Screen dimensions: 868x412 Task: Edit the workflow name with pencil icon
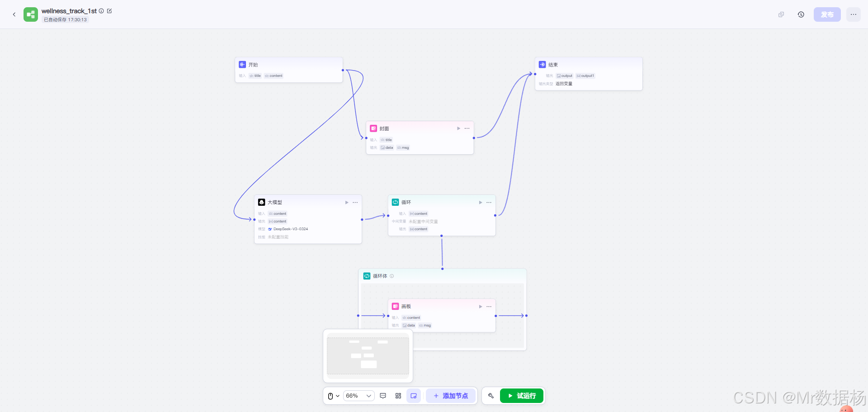point(109,11)
